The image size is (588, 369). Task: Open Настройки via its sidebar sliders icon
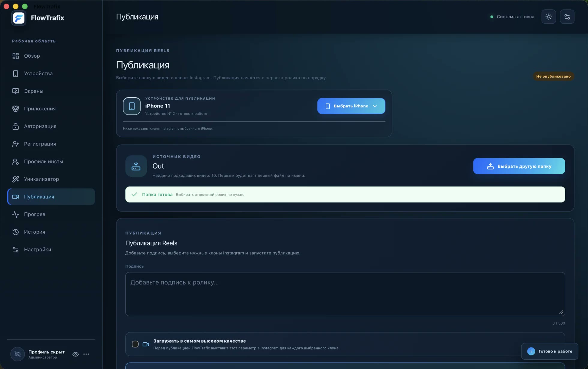tap(16, 250)
